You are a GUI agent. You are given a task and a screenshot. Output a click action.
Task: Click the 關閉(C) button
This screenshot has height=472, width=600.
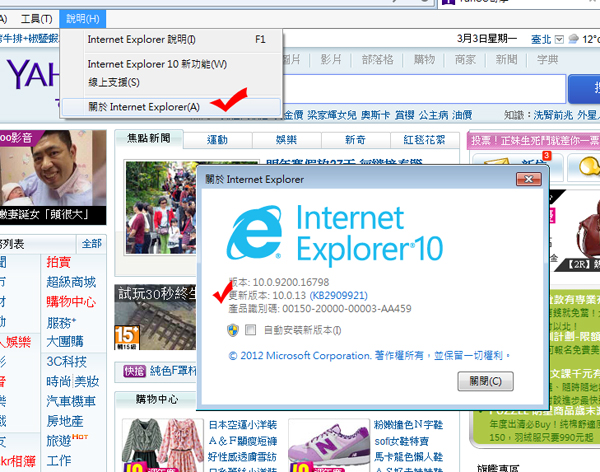(485, 381)
